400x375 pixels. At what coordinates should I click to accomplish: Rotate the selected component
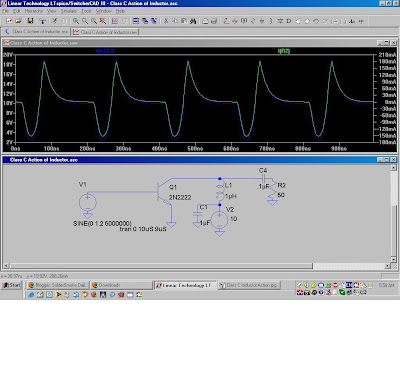coord(334,21)
